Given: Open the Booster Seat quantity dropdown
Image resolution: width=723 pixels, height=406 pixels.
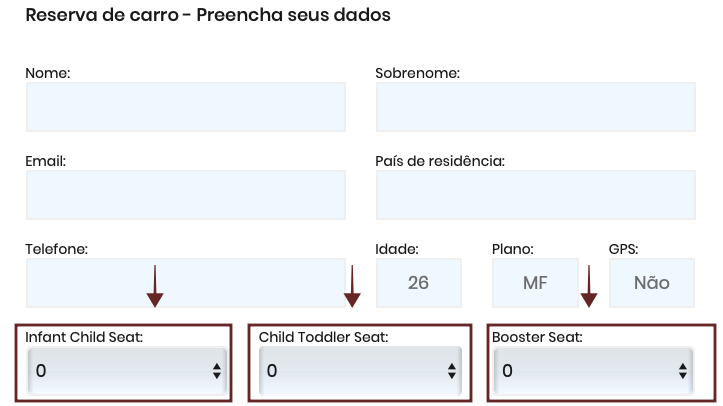Looking at the screenshot, I should [x=594, y=371].
